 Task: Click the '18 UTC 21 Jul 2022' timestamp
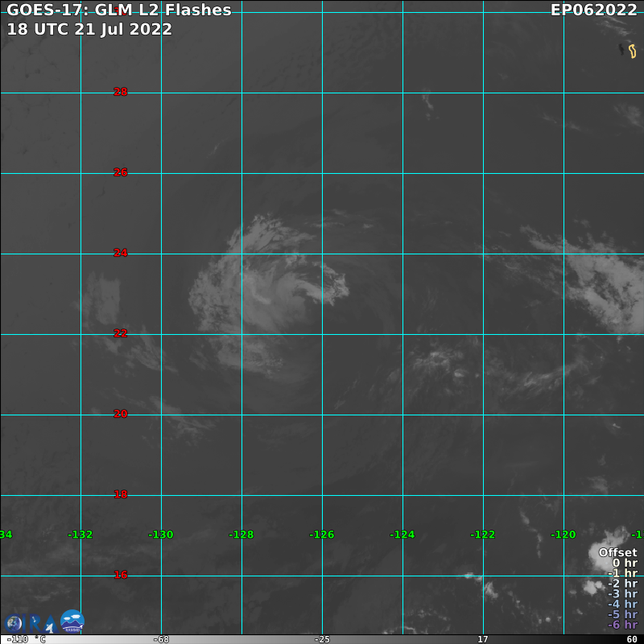point(89,29)
